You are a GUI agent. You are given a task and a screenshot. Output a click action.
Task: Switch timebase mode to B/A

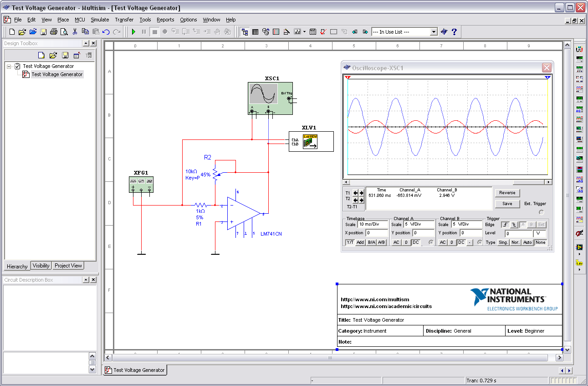pyautogui.click(x=372, y=242)
